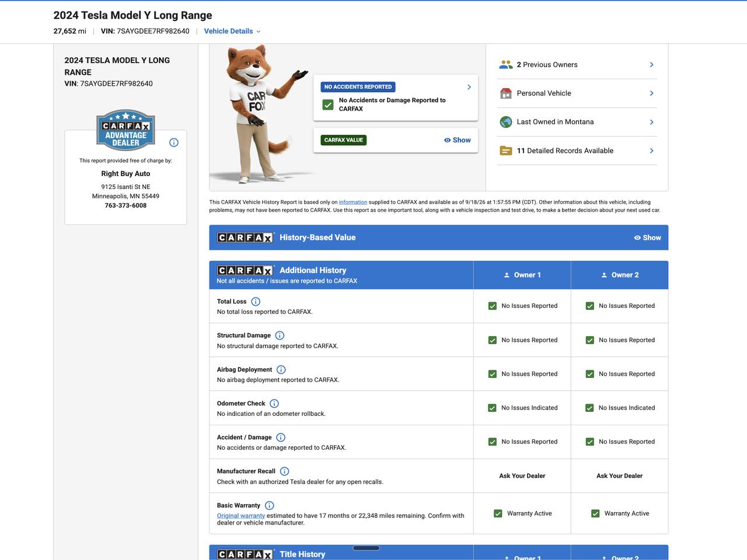747x560 pixels.
Task: Click the CARFAX logo in Additional History
Action: (x=245, y=270)
